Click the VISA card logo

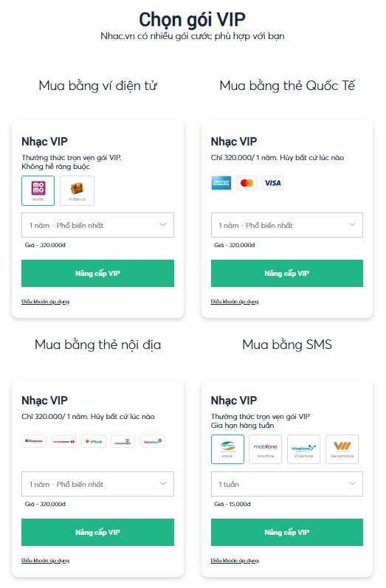[x=272, y=183]
